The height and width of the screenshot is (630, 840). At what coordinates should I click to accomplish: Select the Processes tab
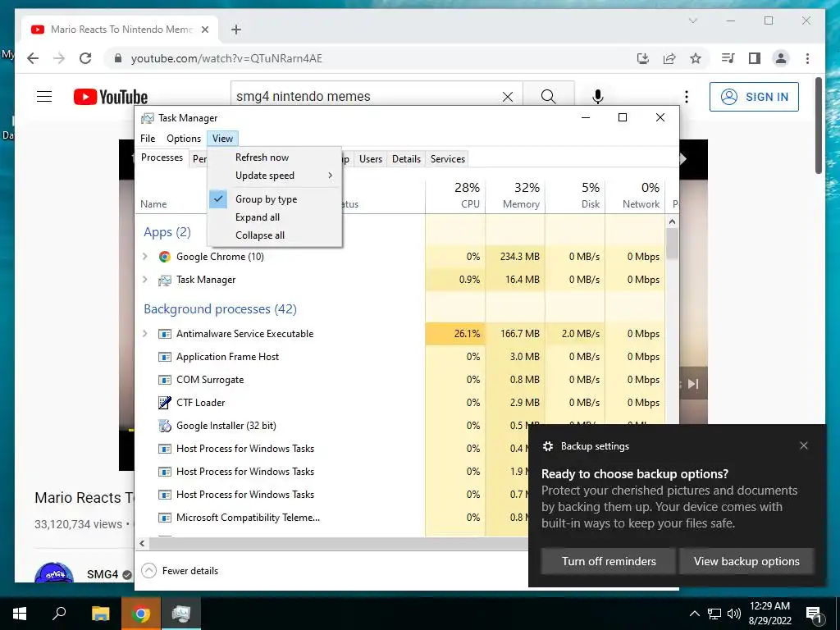[x=162, y=157]
